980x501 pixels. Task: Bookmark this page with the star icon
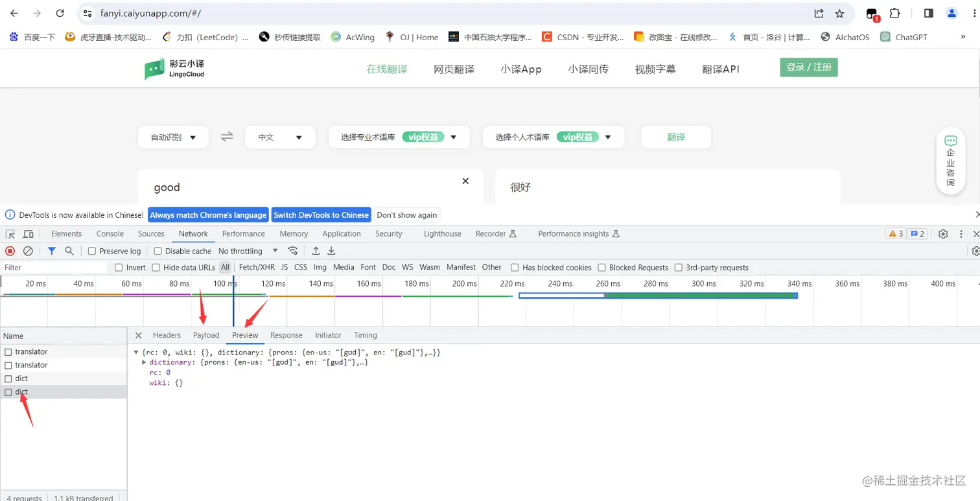839,13
